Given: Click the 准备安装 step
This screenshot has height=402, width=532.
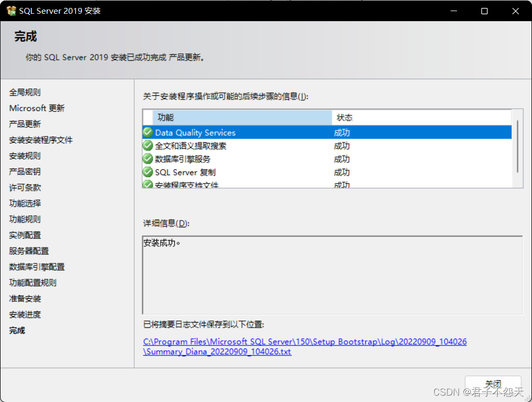Looking at the screenshot, I should (x=25, y=299).
